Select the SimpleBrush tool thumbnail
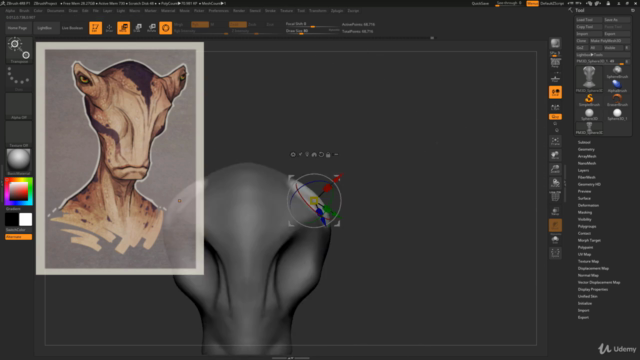 pos(589,100)
